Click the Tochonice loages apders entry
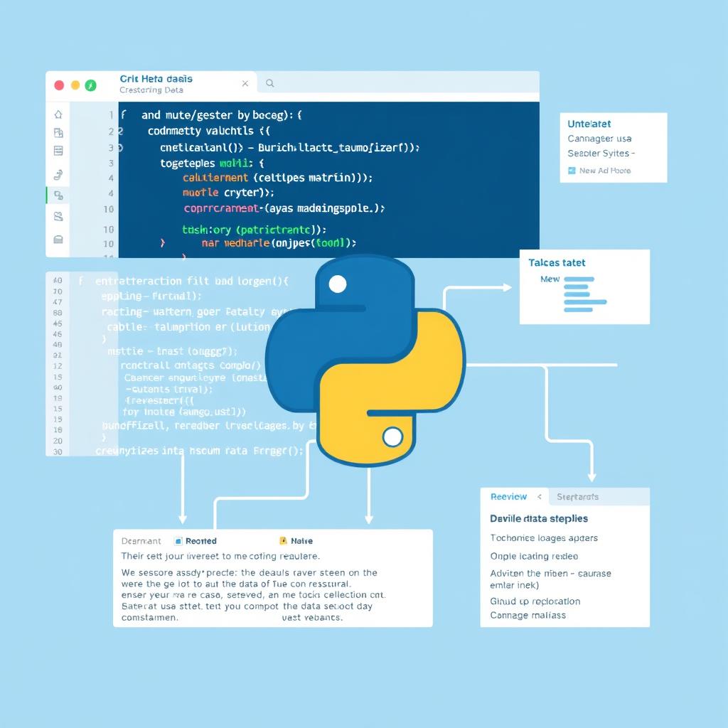The width and height of the screenshot is (728, 728). click(x=544, y=538)
